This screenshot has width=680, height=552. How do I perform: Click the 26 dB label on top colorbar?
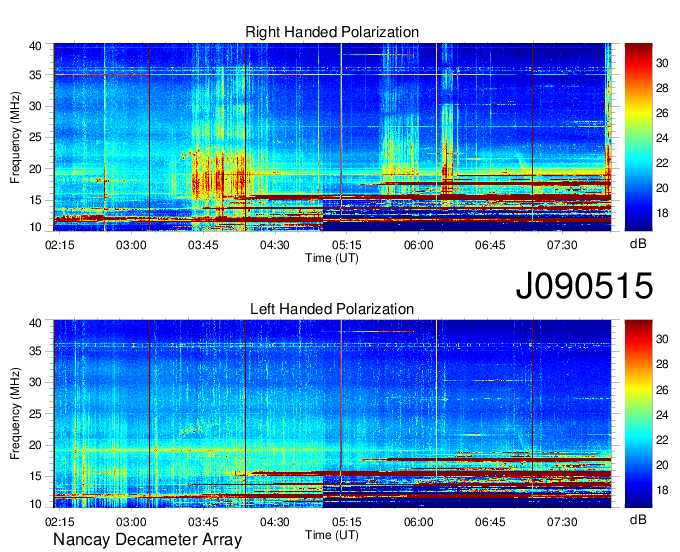[662, 114]
